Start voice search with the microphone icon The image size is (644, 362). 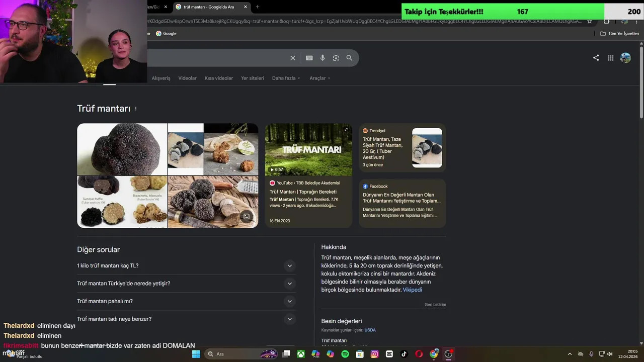coord(323,58)
